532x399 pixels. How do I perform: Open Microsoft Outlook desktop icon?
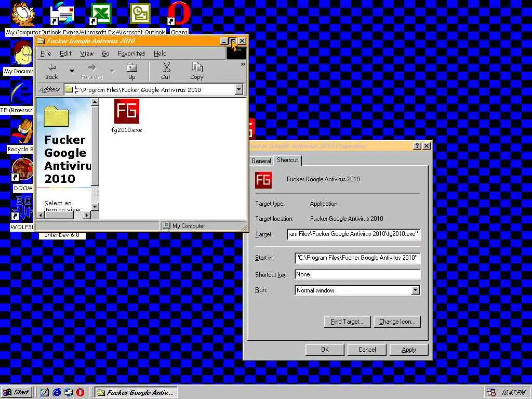pos(140,18)
